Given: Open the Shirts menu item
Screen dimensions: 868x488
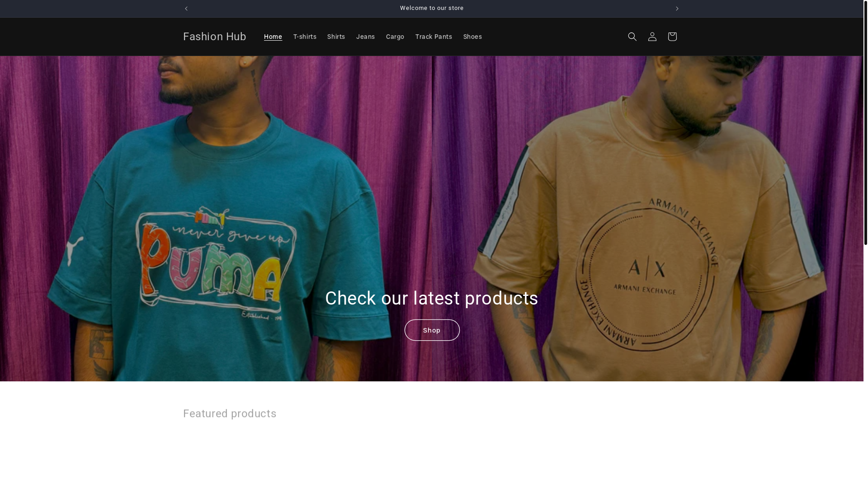Looking at the screenshot, I should (x=336, y=37).
